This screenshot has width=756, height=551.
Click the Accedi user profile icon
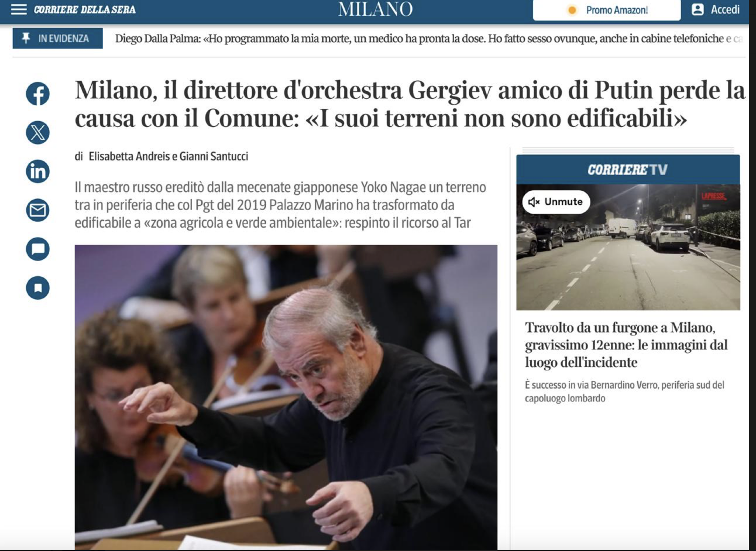coord(698,10)
